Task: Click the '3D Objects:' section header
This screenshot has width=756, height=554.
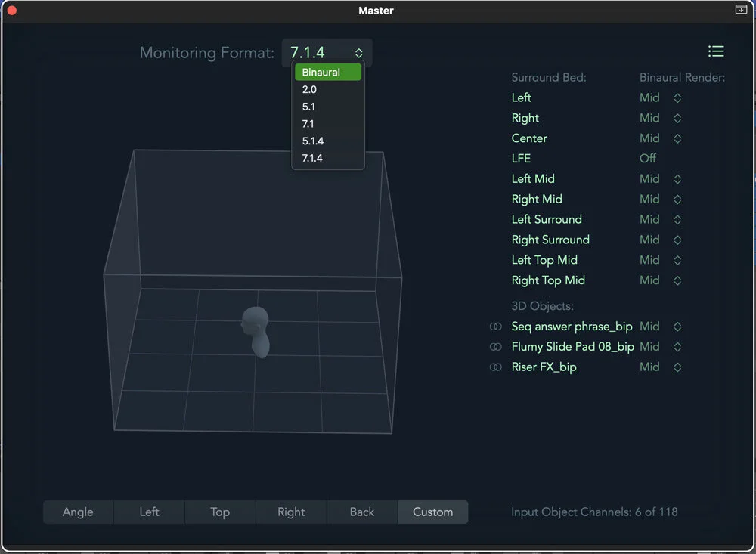Action: [x=542, y=306]
